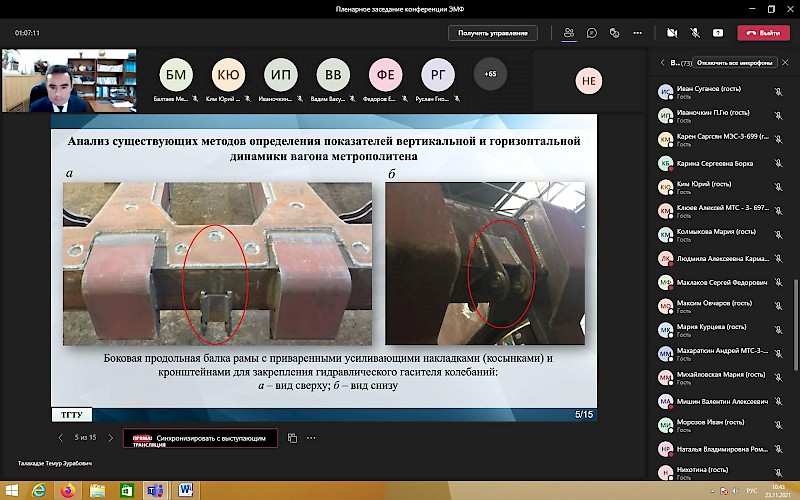
Task: Expand the +65 more participants bubble
Action: tap(490, 75)
